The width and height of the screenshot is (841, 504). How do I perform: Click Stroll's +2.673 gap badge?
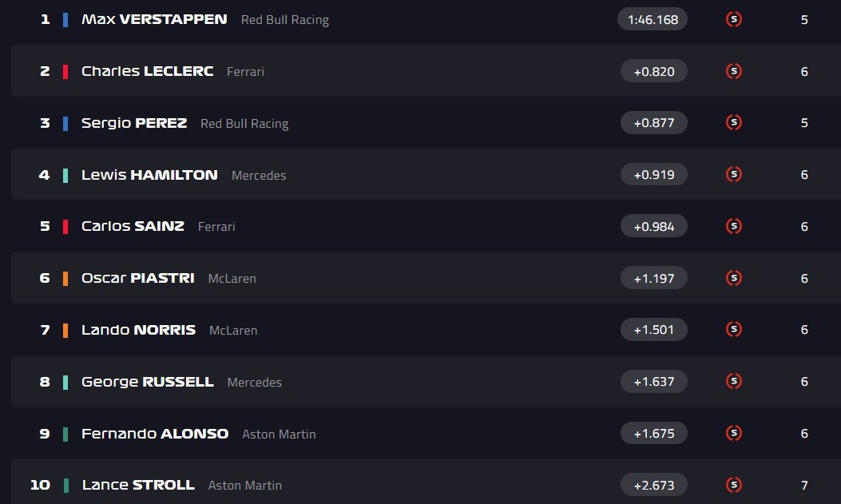(x=653, y=485)
